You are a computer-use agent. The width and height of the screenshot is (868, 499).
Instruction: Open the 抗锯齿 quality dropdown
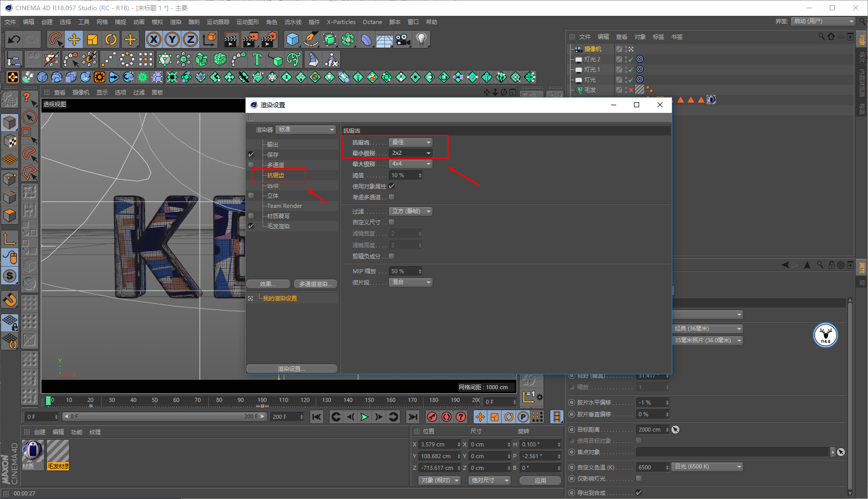[x=411, y=142]
